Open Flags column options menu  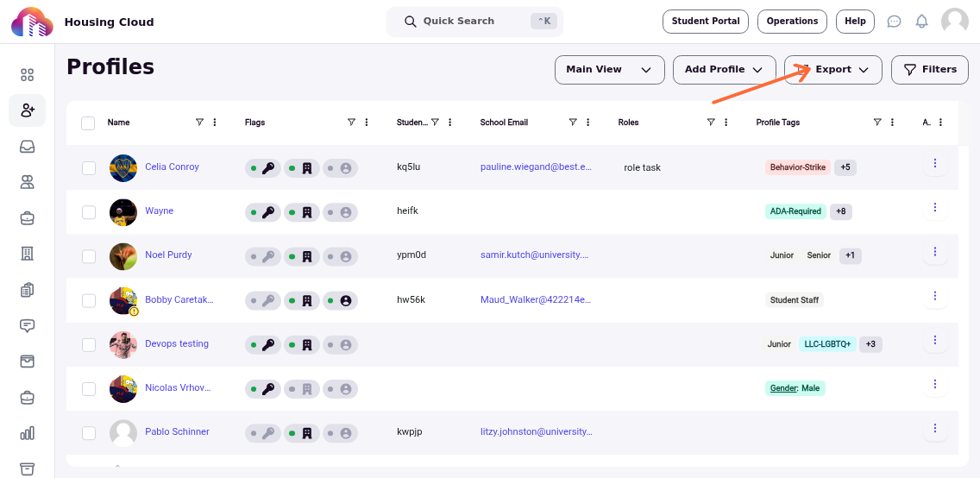click(367, 123)
